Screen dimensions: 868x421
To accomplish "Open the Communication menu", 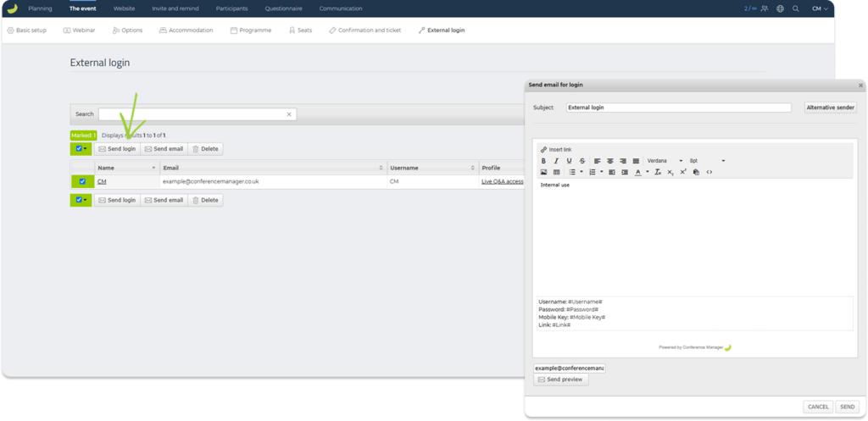I will 341,8.
